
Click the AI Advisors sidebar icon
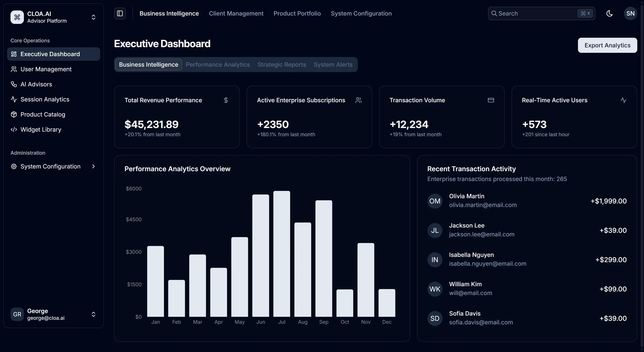pos(14,84)
